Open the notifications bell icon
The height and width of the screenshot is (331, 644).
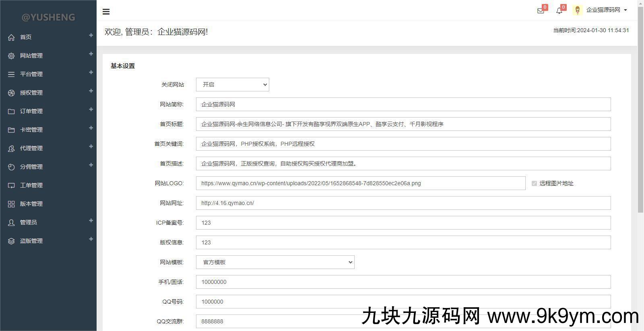pos(559,11)
